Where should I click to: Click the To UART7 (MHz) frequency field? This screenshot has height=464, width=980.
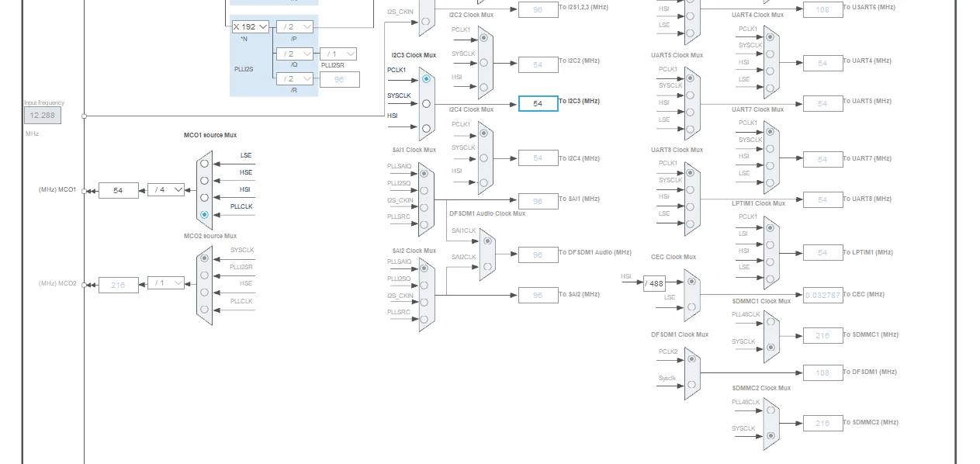pos(823,159)
